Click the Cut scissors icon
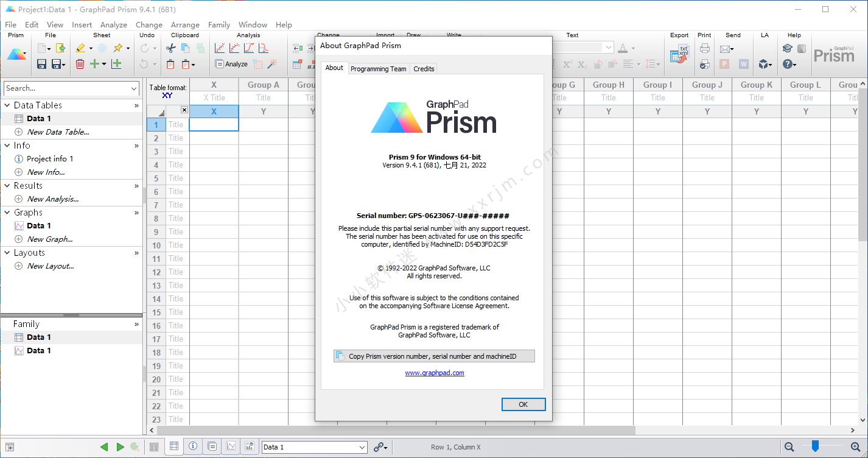 tap(170, 48)
